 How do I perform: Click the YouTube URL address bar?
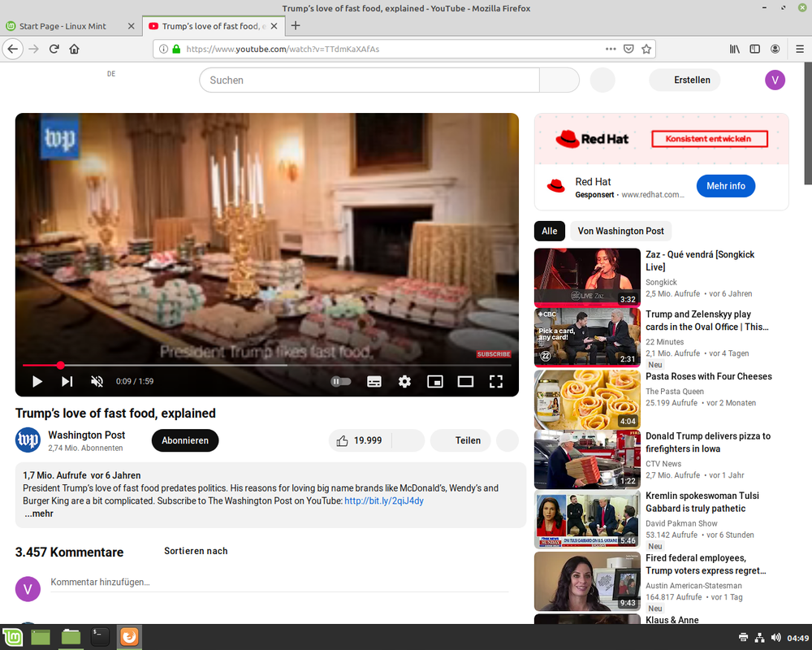click(392, 50)
